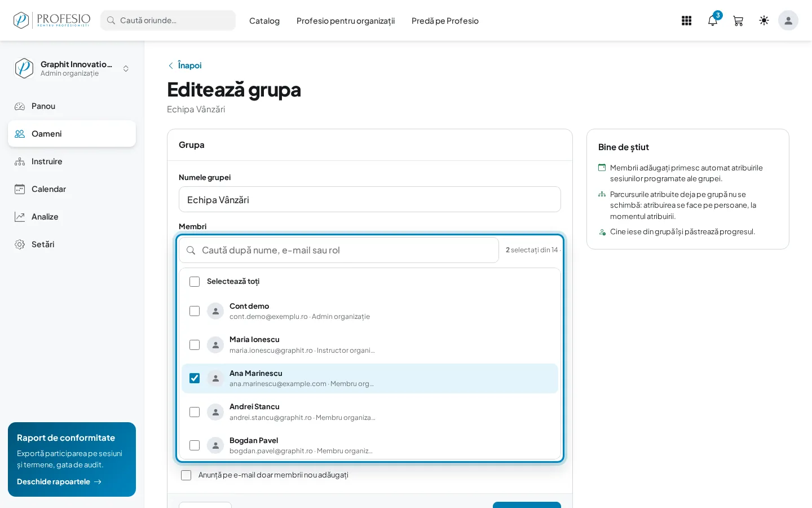
Task: Open Setări in the sidebar
Action: coord(72,244)
